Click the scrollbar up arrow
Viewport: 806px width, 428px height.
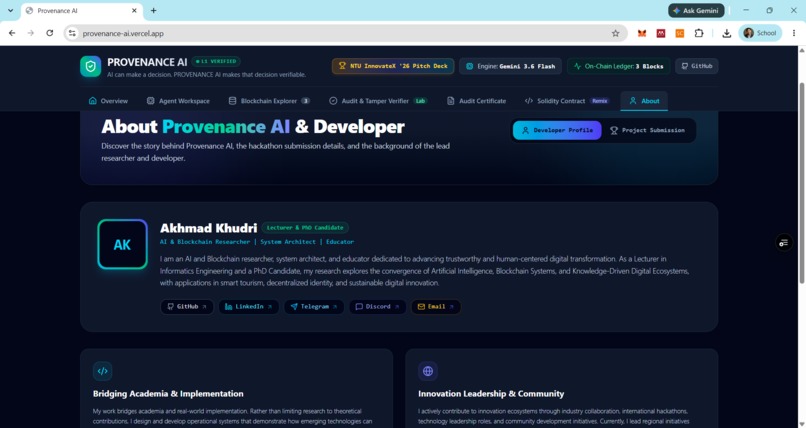(x=801, y=50)
